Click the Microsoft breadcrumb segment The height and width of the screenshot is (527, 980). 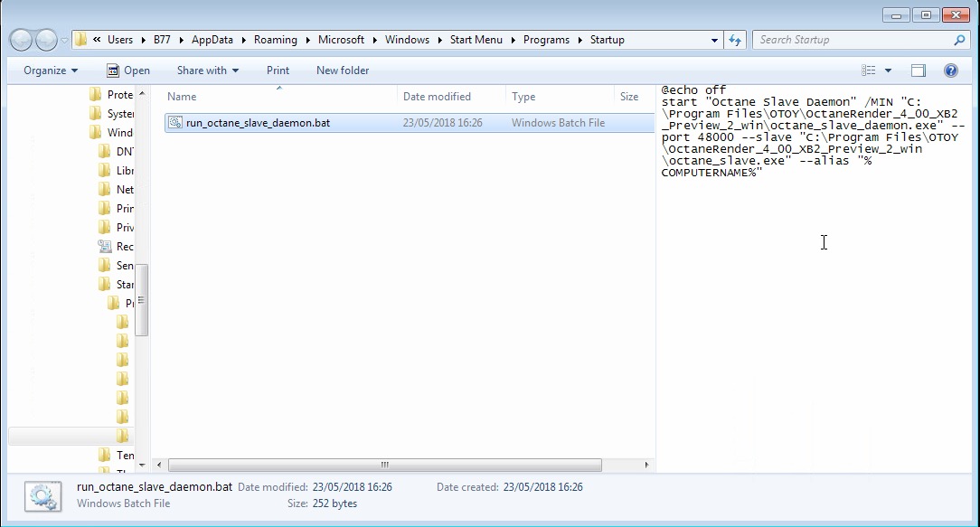341,40
